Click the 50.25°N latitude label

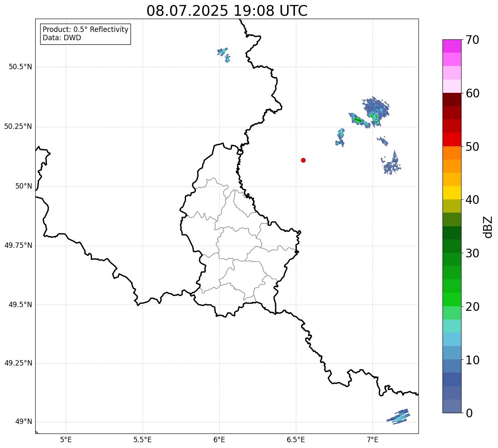coord(18,126)
